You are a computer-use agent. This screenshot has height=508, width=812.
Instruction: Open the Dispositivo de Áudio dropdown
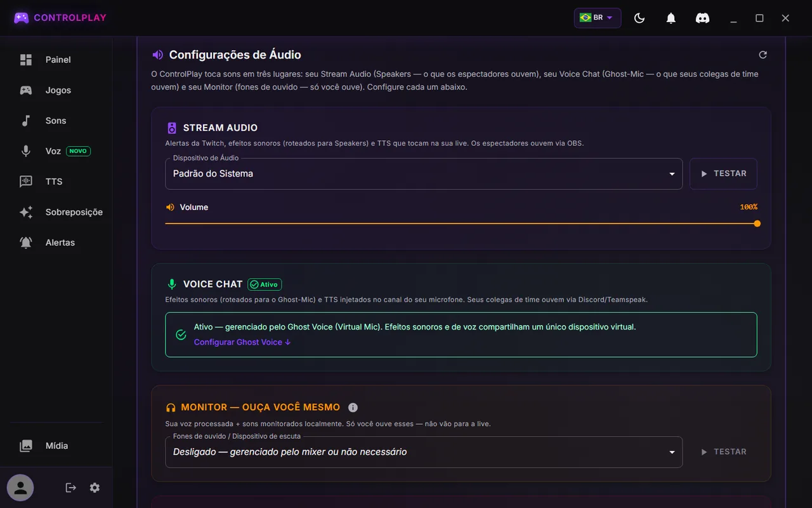424,173
